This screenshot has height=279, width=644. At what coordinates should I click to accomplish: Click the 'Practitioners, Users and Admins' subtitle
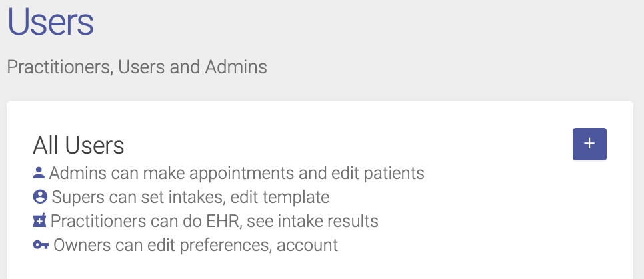(x=137, y=67)
